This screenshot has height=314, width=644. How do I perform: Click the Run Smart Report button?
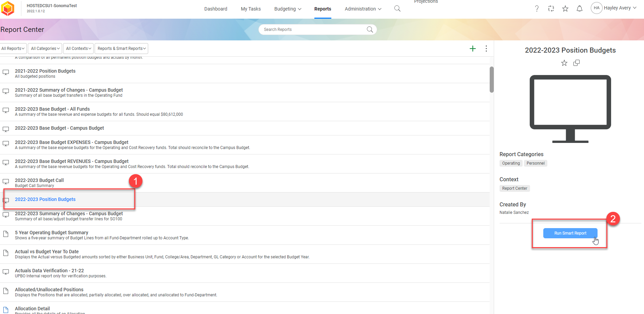point(570,233)
